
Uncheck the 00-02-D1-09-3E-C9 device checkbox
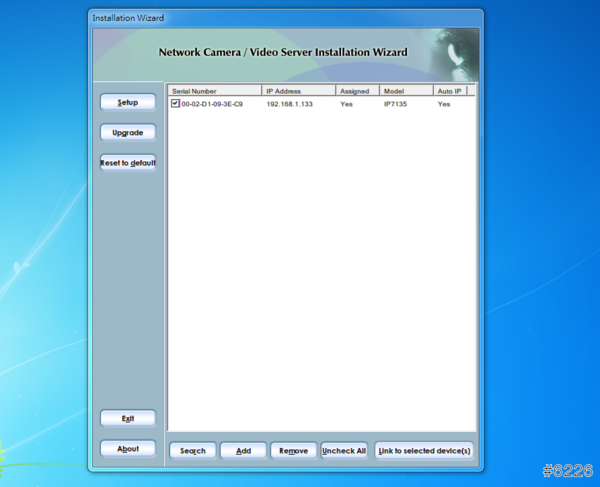175,103
